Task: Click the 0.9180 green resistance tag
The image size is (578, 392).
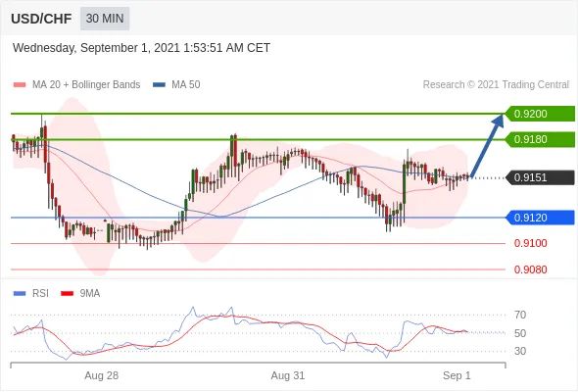Action: pos(539,139)
